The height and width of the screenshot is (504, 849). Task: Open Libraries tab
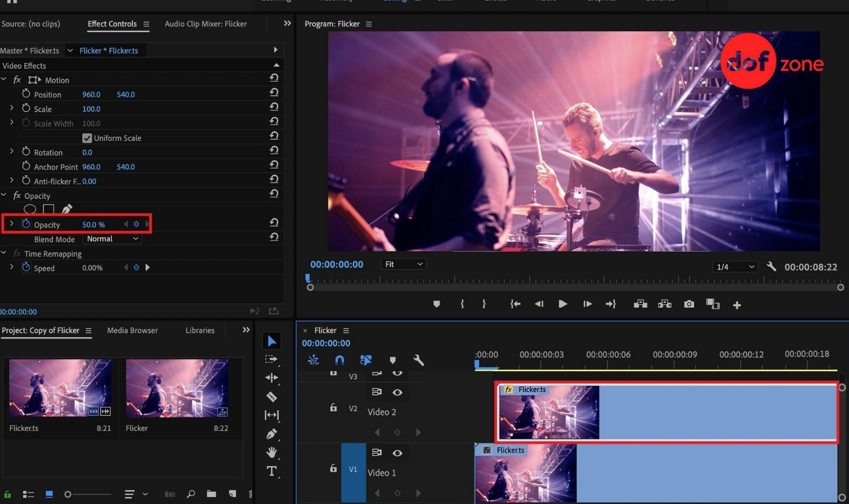coord(200,330)
